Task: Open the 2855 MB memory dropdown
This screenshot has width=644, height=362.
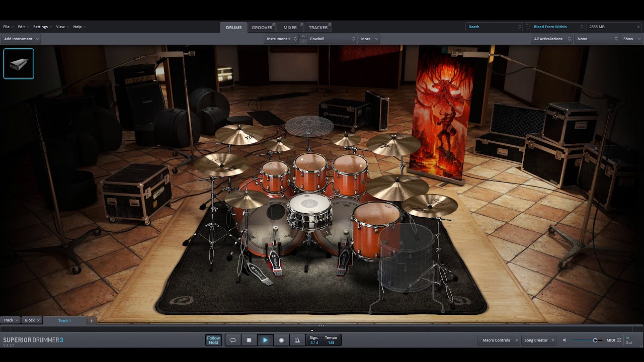Action: [614, 27]
